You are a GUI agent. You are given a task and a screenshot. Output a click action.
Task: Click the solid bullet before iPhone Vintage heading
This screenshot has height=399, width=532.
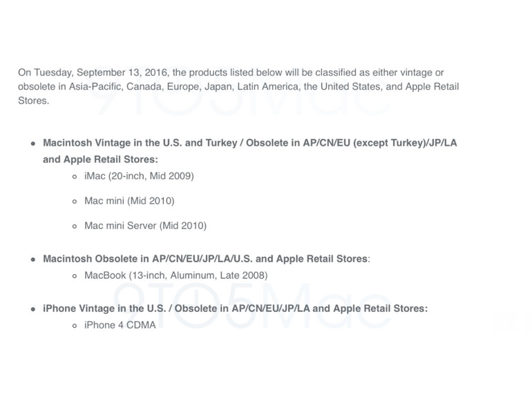click(32, 309)
